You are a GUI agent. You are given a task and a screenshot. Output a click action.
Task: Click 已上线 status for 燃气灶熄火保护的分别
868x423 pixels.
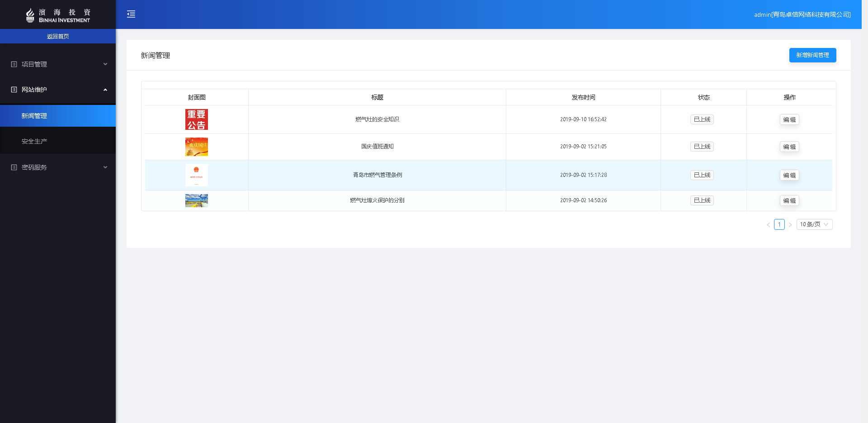tap(702, 200)
